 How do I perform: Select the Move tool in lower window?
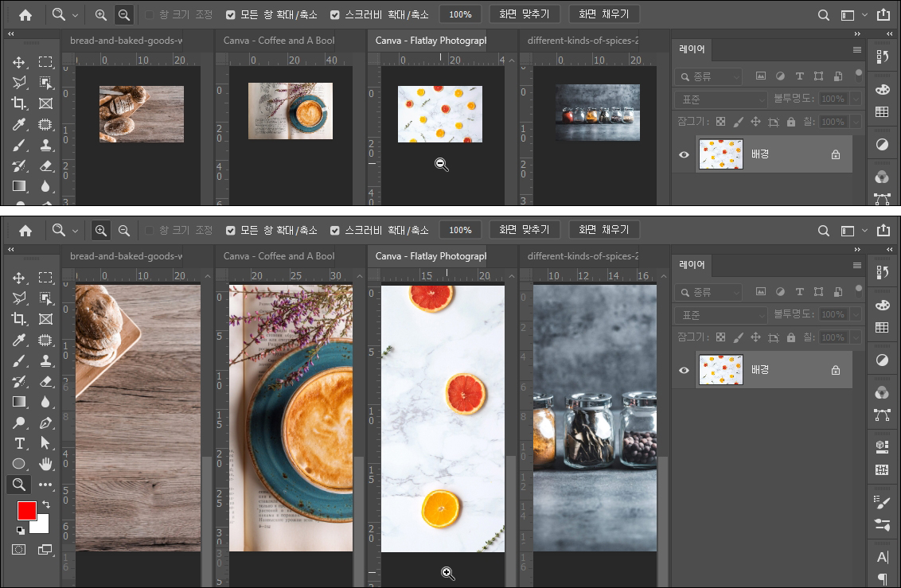coord(19,278)
